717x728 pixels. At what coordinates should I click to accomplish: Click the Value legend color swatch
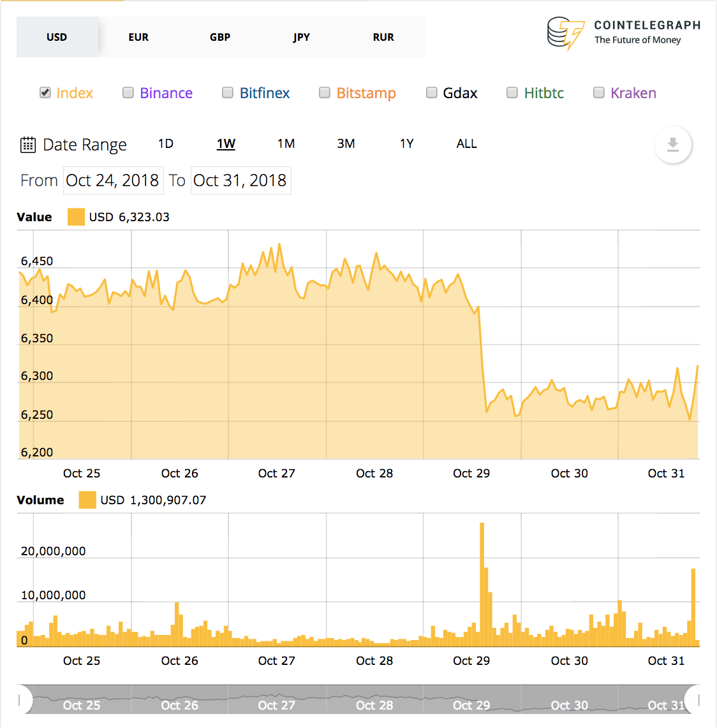coord(76,217)
